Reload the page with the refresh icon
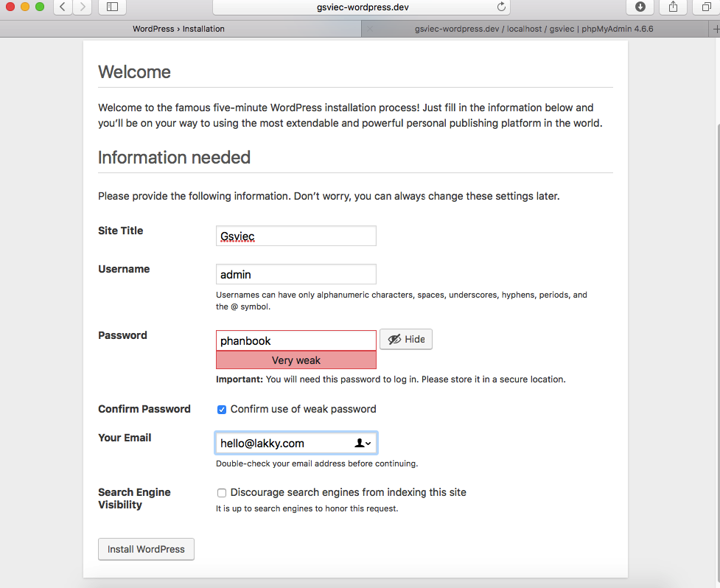Image resolution: width=720 pixels, height=588 pixels. (x=501, y=7)
